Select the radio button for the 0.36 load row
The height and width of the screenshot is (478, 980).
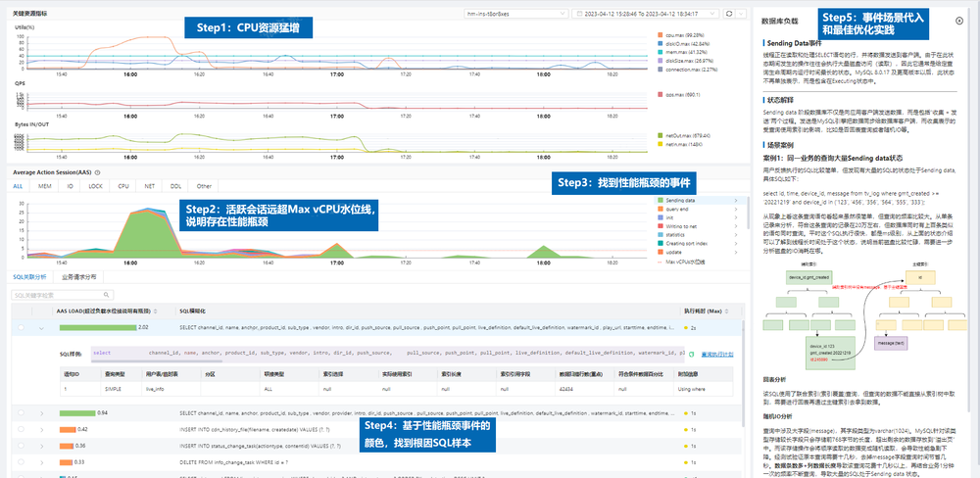pyautogui.click(x=22, y=446)
